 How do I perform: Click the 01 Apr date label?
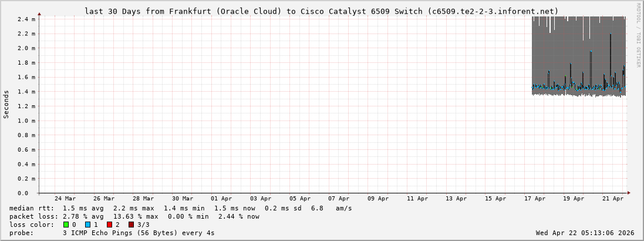tap(221, 199)
